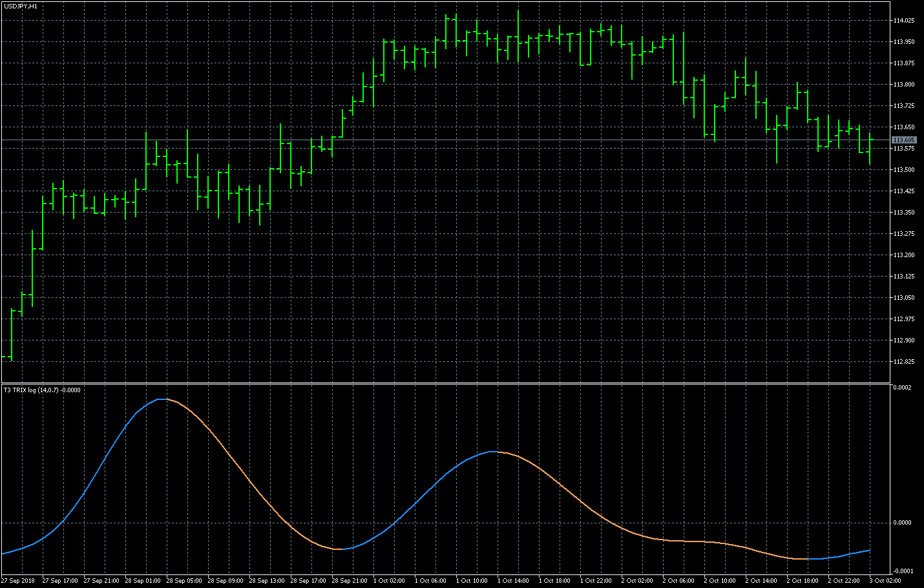Click the 112.825 price axis label
924x588 pixels.
click(x=903, y=362)
